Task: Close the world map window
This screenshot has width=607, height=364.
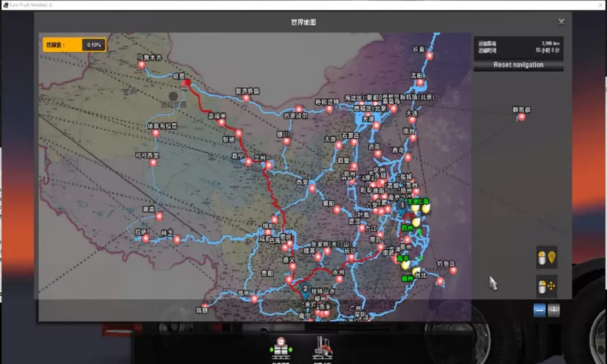Action: coord(561,22)
